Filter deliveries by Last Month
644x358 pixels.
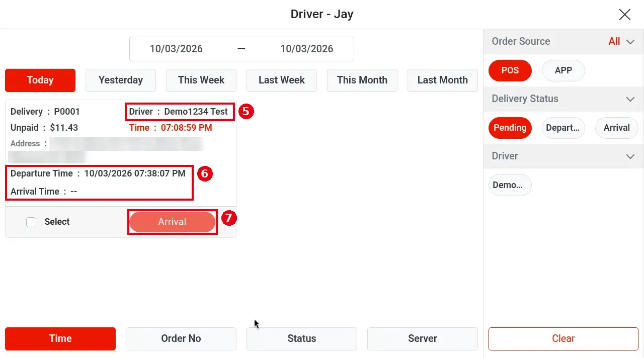(x=443, y=80)
